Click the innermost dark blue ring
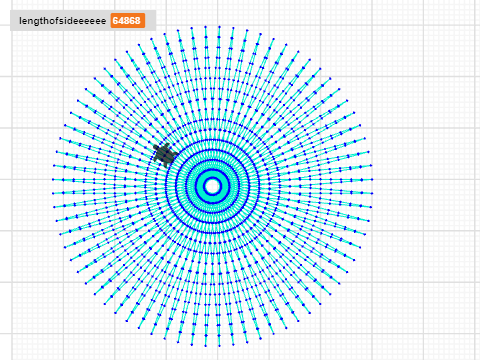The width and height of the screenshot is (480, 360). (212, 178)
